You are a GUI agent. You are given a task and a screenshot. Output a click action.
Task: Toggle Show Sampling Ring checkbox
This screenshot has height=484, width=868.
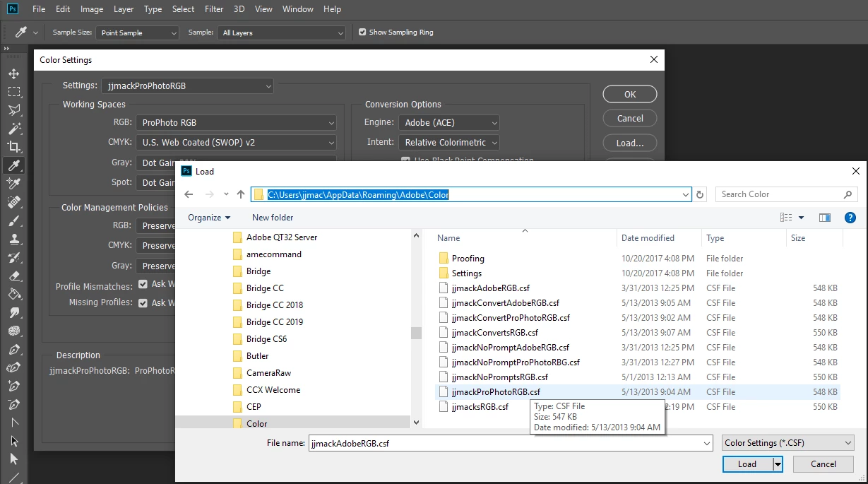(362, 33)
